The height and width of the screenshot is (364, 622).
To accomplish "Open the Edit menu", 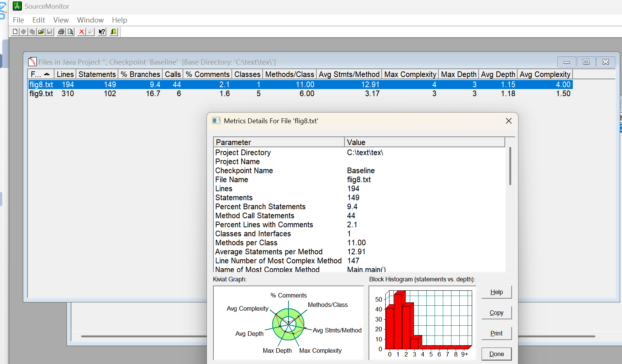I will [x=39, y=20].
